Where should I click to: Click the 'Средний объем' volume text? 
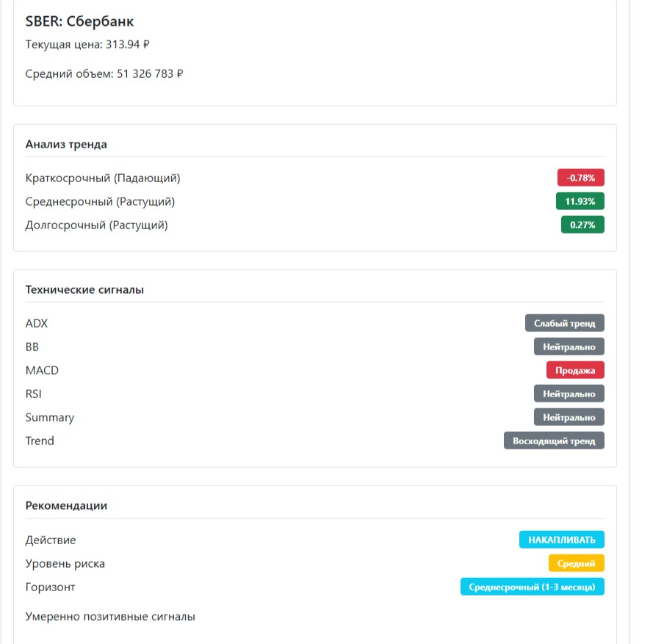click(x=104, y=73)
